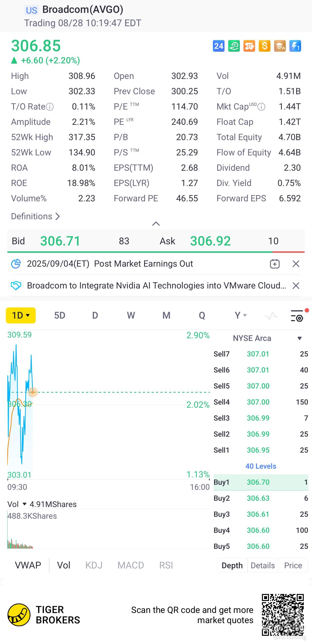Tap the Buy1 306.70 order row
This screenshot has width=312, height=644.
click(261, 482)
